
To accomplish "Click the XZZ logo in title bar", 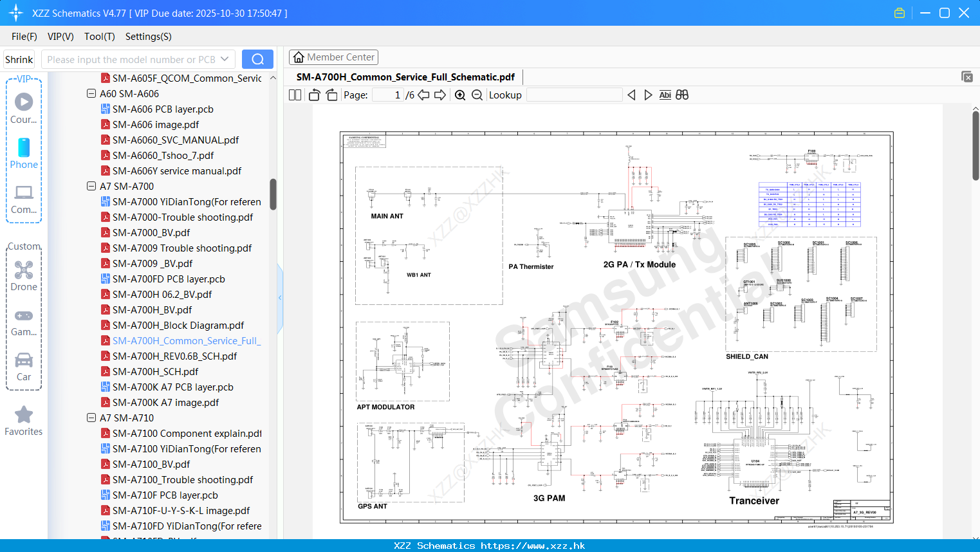I will (x=16, y=13).
